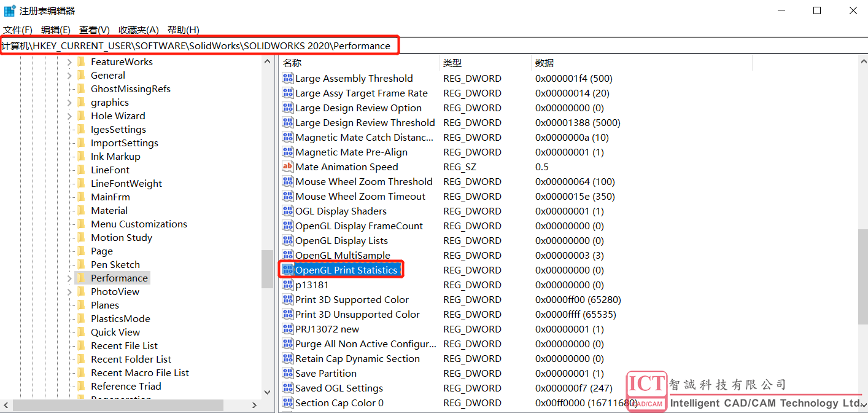Select the Recent Folder List key
The width and height of the screenshot is (868, 413).
[x=131, y=360]
